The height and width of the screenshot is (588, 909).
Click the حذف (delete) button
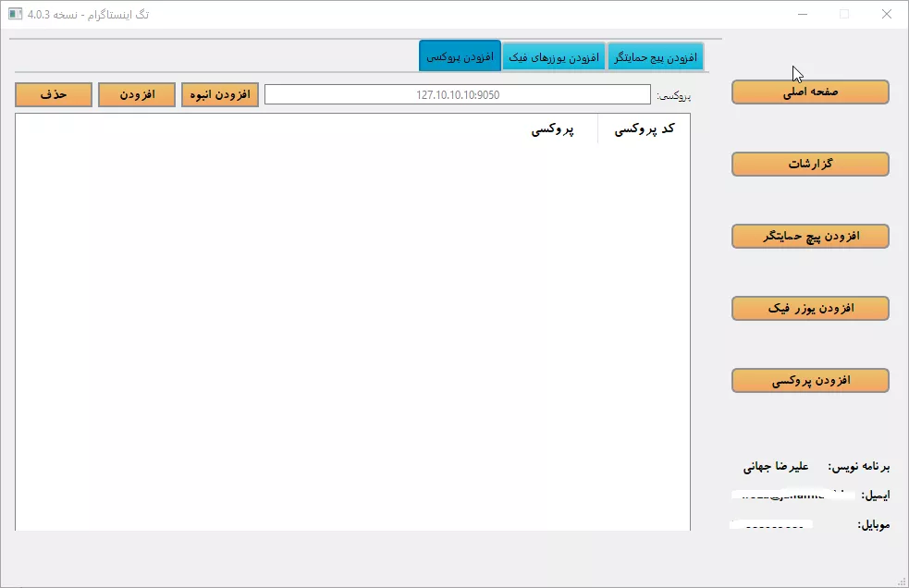pyautogui.click(x=54, y=94)
